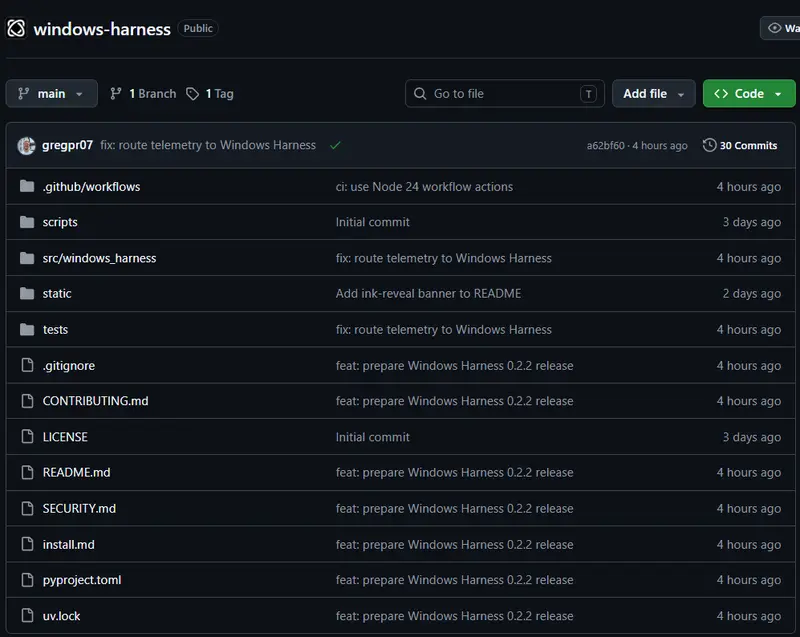Open the tests folder

click(55, 329)
